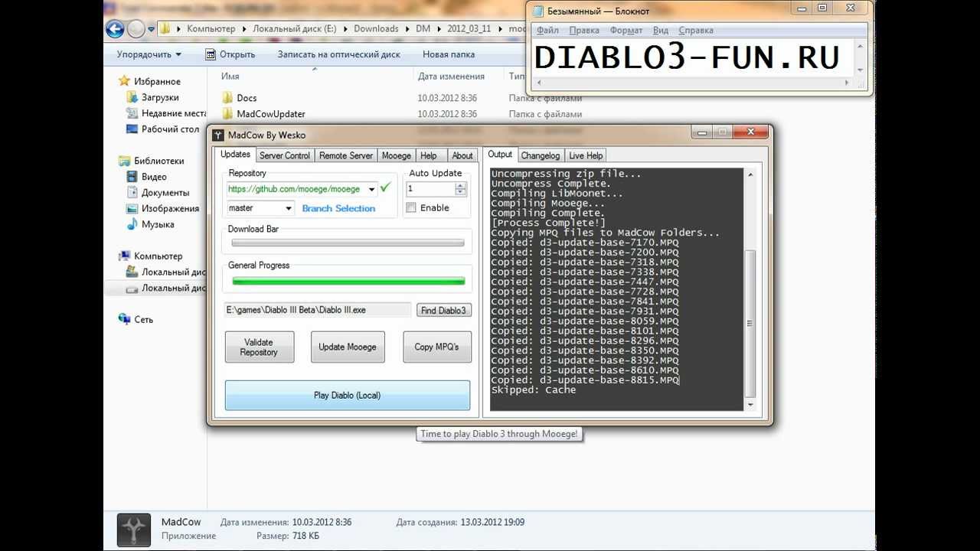Switch to the Server Control tab
Screen dimensions: 980x551
(285, 155)
